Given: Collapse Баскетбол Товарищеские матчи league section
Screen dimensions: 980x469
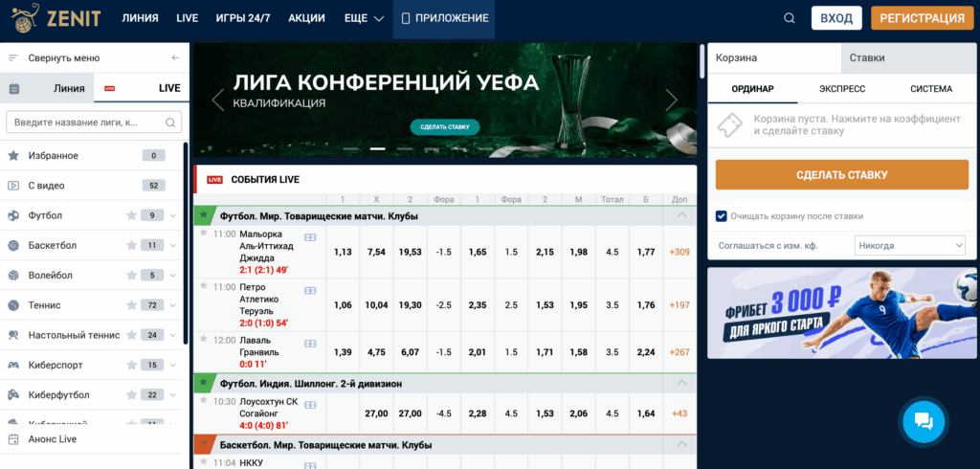Looking at the screenshot, I should pyautogui.click(x=681, y=445).
